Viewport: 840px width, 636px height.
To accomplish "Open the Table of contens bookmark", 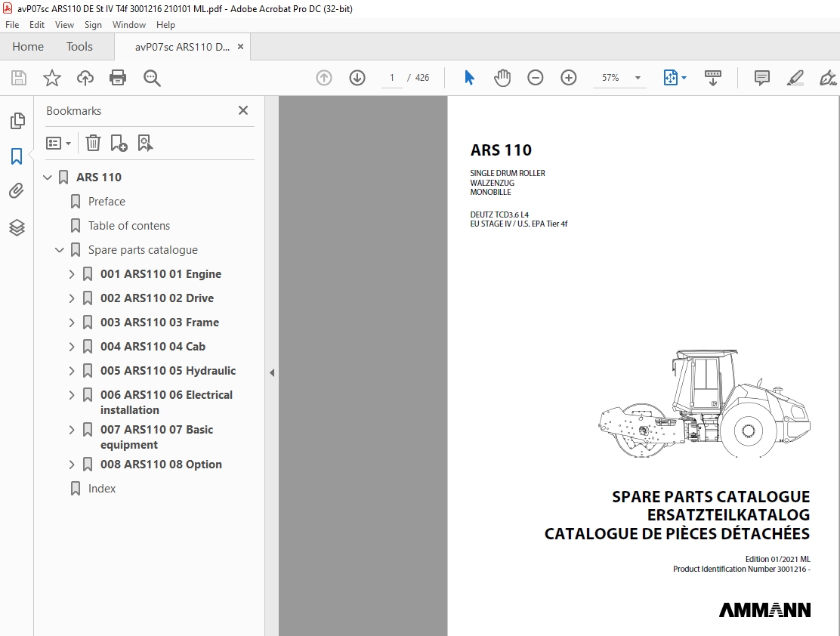I will 129,226.
